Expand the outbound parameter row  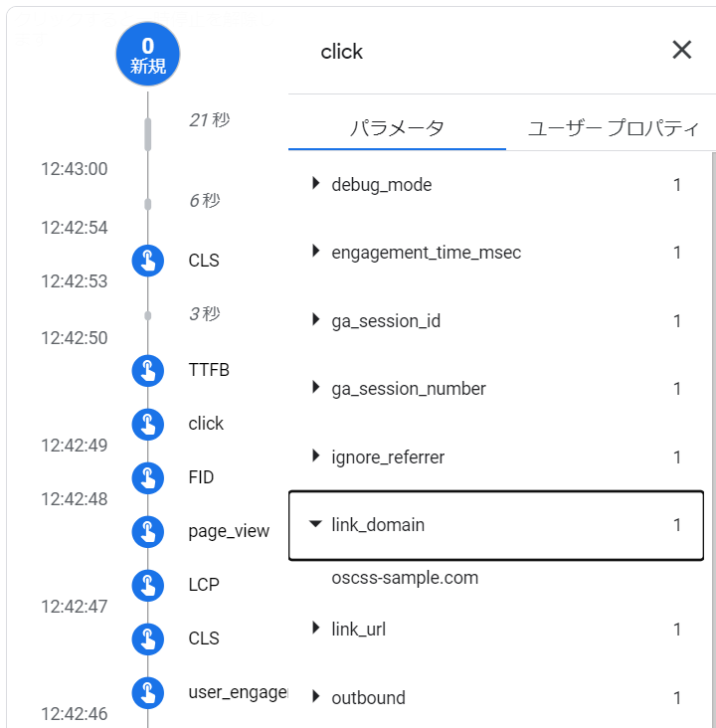pos(316,697)
